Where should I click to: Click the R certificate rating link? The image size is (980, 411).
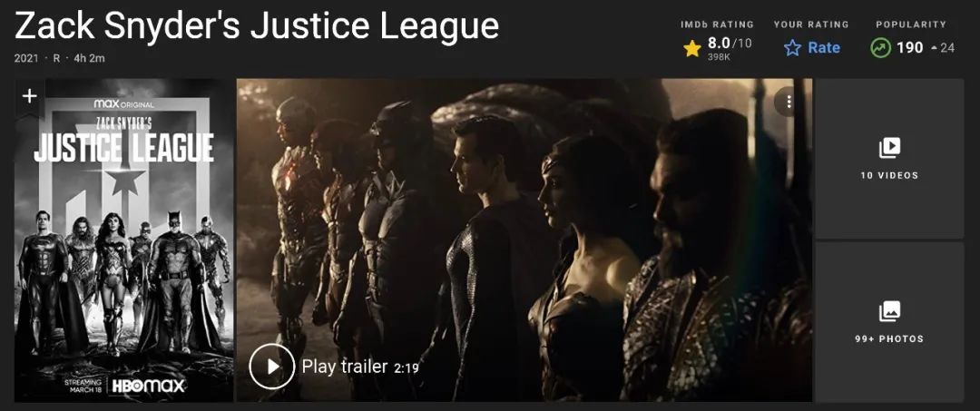point(57,59)
